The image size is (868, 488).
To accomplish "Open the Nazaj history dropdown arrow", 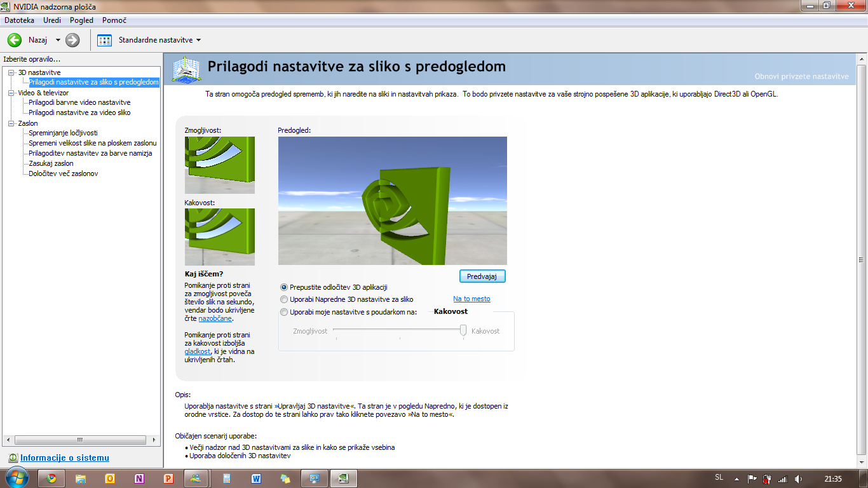I will point(58,40).
